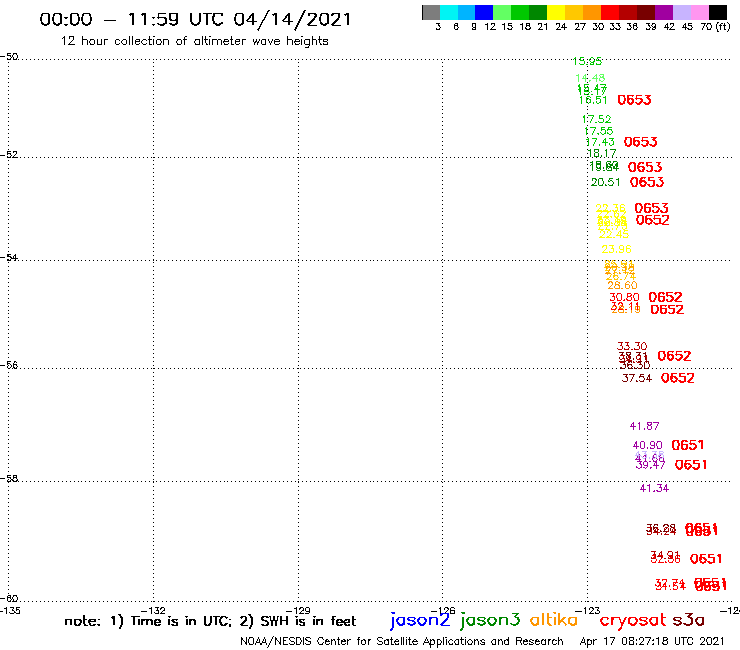The height and width of the screenshot is (650, 740).
Task: Click the wave height value 17.55
Action: [x=598, y=131]
